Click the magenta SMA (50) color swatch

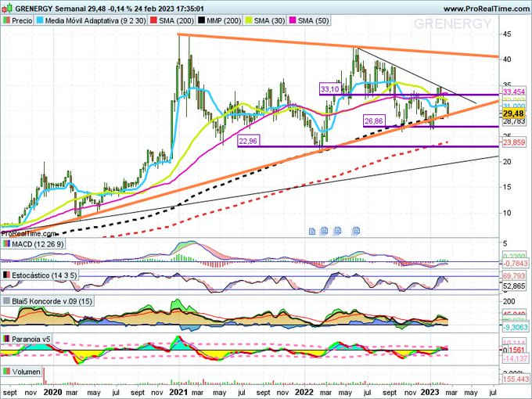click(293, 20)
